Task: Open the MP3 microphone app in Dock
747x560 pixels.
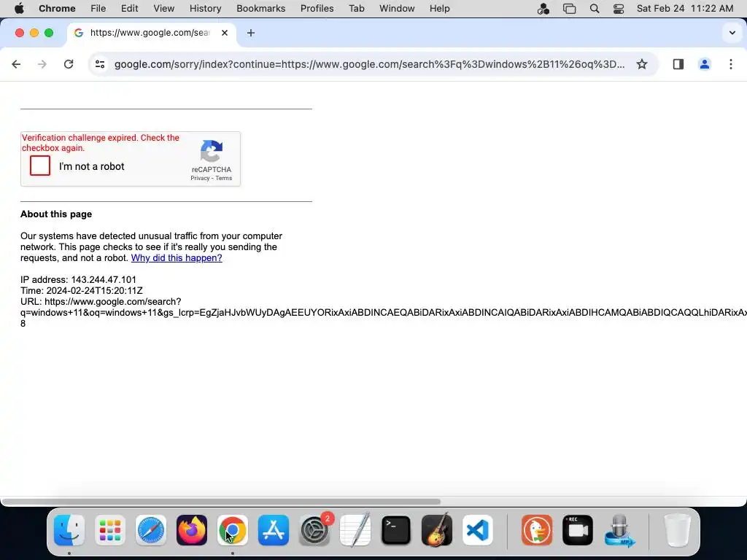Action: click(x=619, y=530)
